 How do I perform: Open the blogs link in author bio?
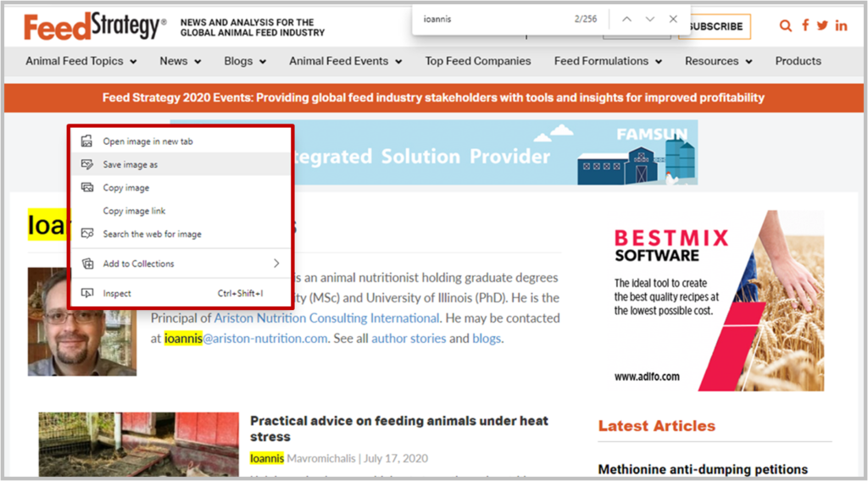(x=487, y=339)
